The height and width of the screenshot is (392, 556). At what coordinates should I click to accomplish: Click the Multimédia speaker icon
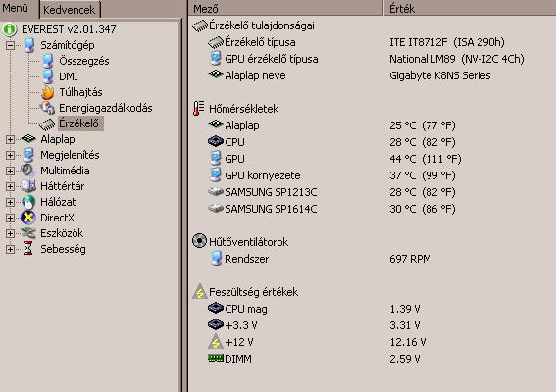click(x=28, y=171)
